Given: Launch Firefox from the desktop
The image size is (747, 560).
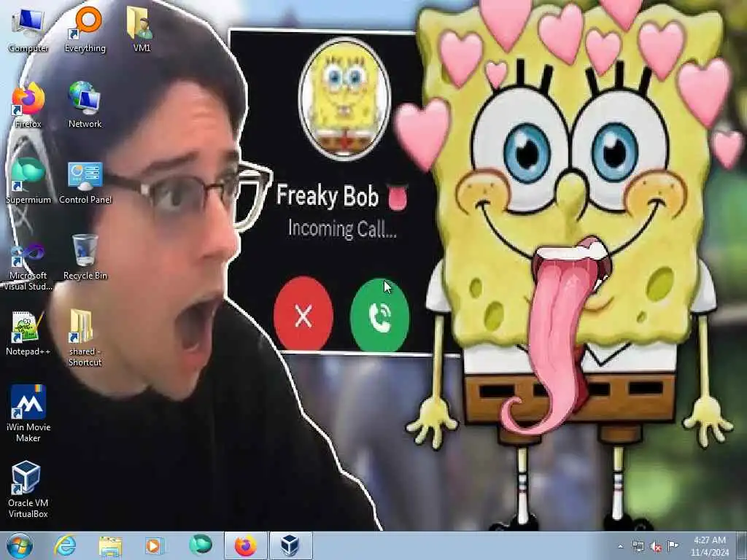Looking at the screenshot, I should click(28, 106).
